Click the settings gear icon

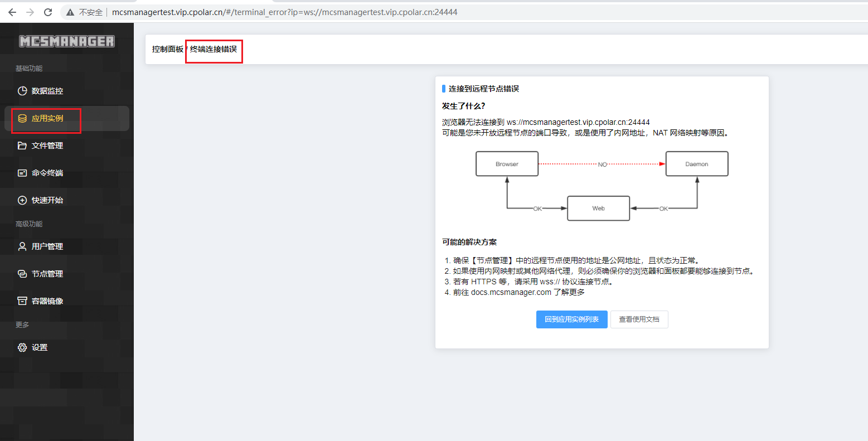tap(22, 347)
